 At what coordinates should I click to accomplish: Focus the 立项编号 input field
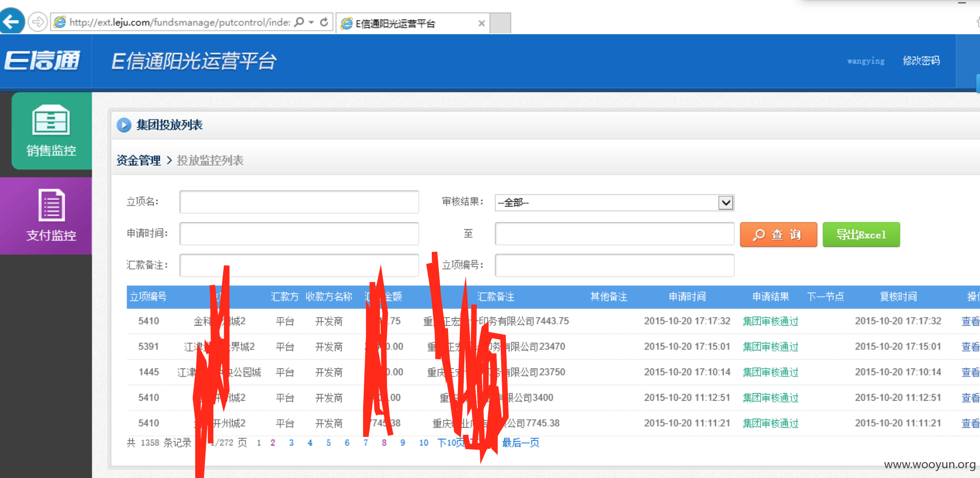coord(614,265)
